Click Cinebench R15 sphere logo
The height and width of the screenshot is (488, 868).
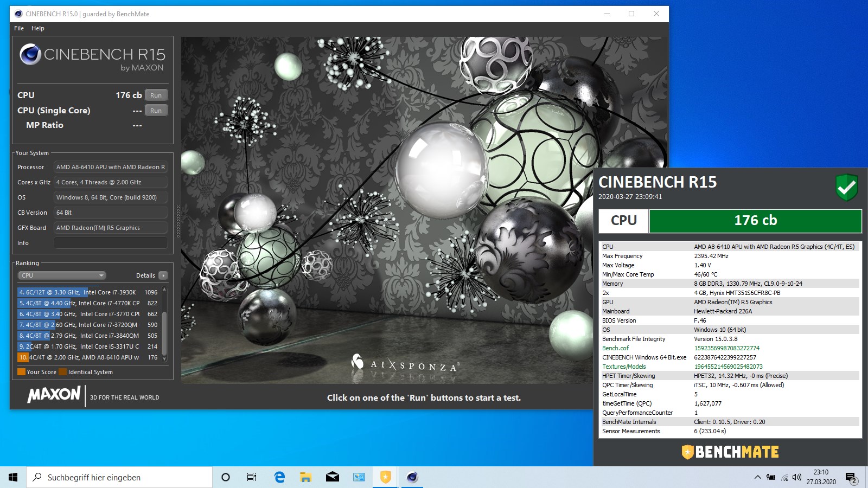pyautogui.click(x=30, y=54)
